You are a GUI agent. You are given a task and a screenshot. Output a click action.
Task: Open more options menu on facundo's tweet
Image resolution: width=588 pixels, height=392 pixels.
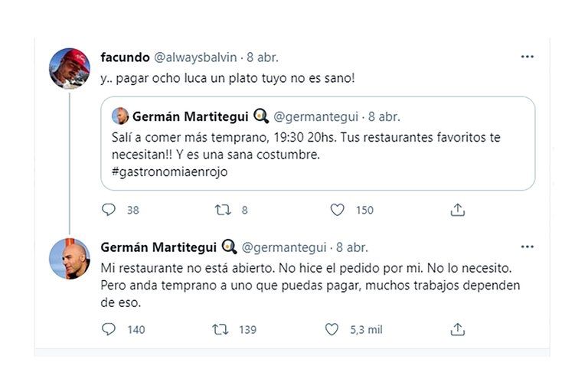528,57
